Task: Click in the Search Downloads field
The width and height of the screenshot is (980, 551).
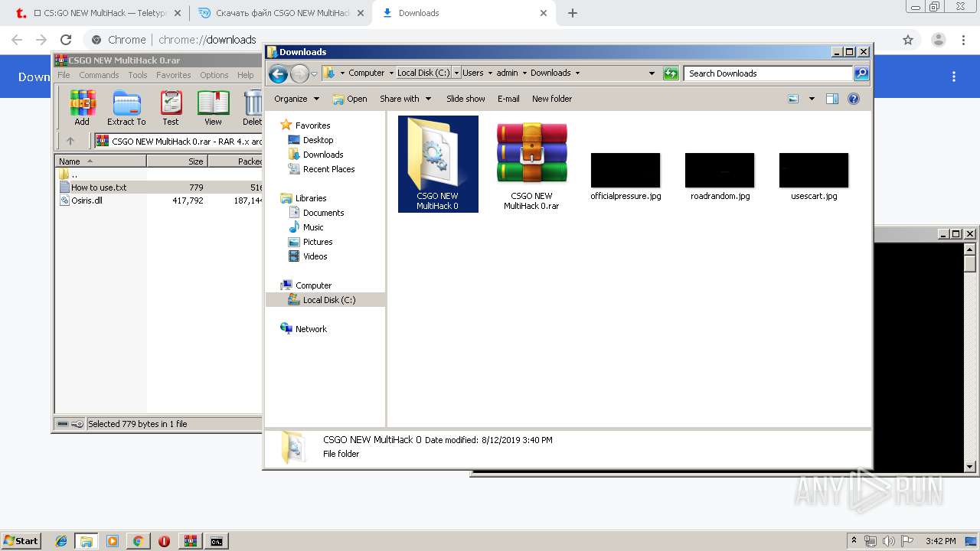Action: tap(768, 73)
